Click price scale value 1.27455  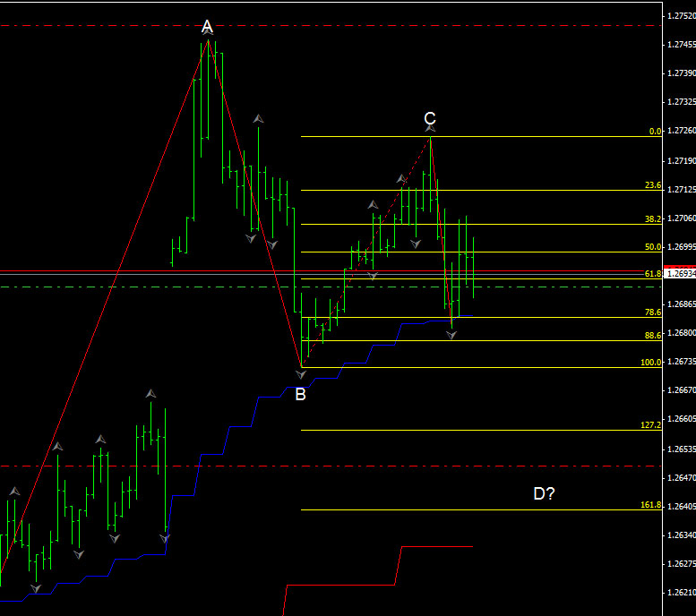coord(682,45)
